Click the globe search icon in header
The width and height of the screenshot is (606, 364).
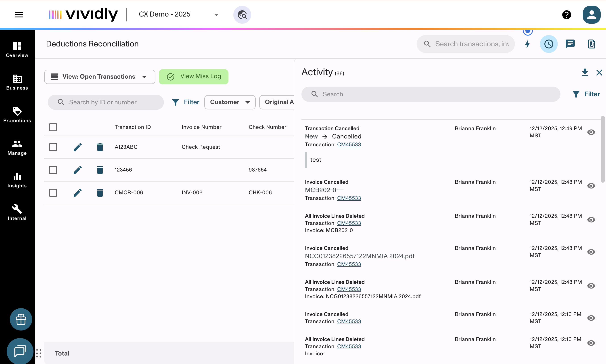click(242, 15)
